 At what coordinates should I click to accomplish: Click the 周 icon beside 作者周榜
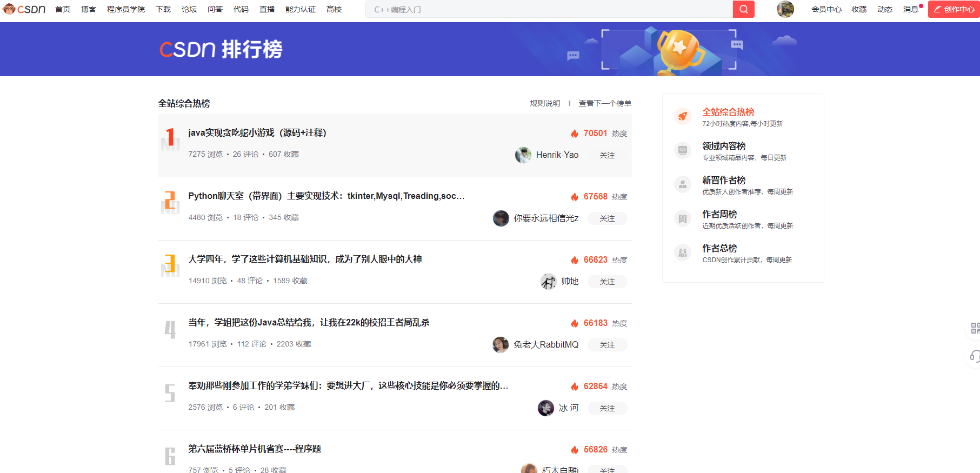pos(683,218)
